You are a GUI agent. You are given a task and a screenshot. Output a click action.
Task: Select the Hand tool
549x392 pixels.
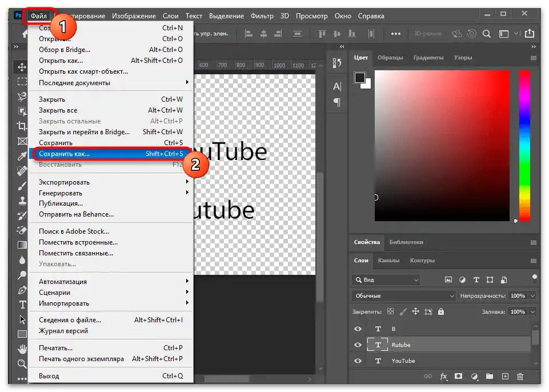(x=22, y=349)
